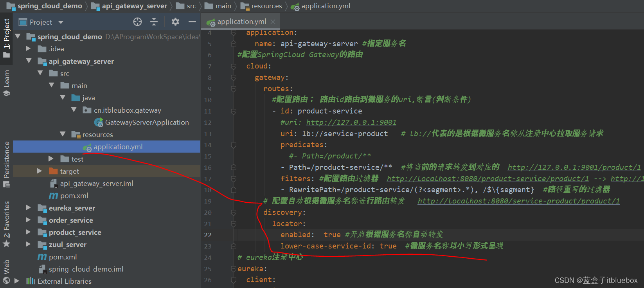The width and height of the screenshot is (644, 288).
Task: Collapse cn.itbleubox.gateway package arrow
Action: (x=74, y=110)
